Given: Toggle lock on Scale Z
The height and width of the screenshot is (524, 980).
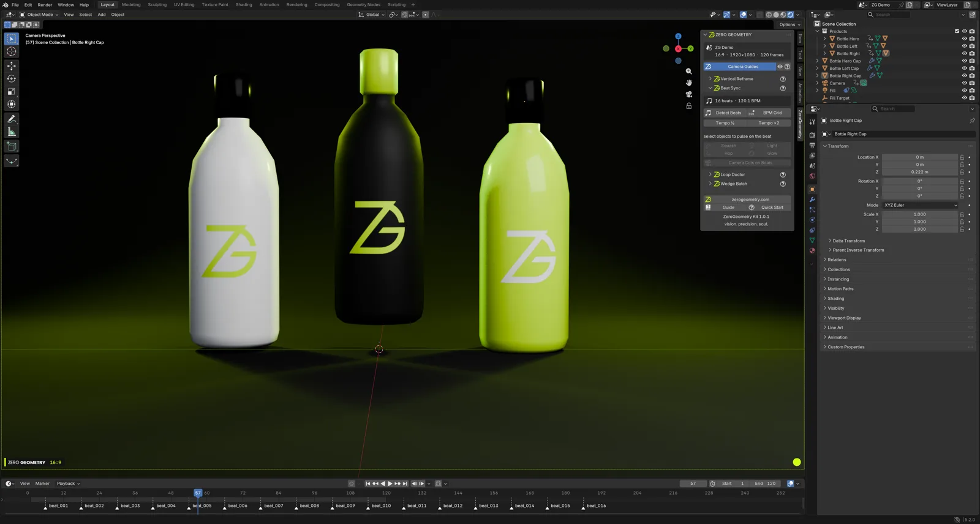Looking at the screenshot, I should [x=962, y=229].
